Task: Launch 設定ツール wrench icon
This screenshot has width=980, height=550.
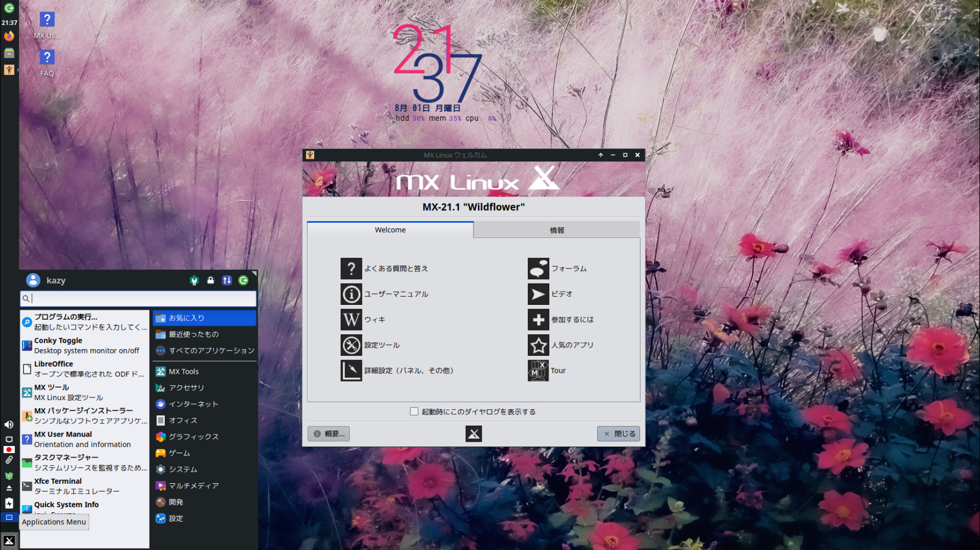Action: (351, 345)
